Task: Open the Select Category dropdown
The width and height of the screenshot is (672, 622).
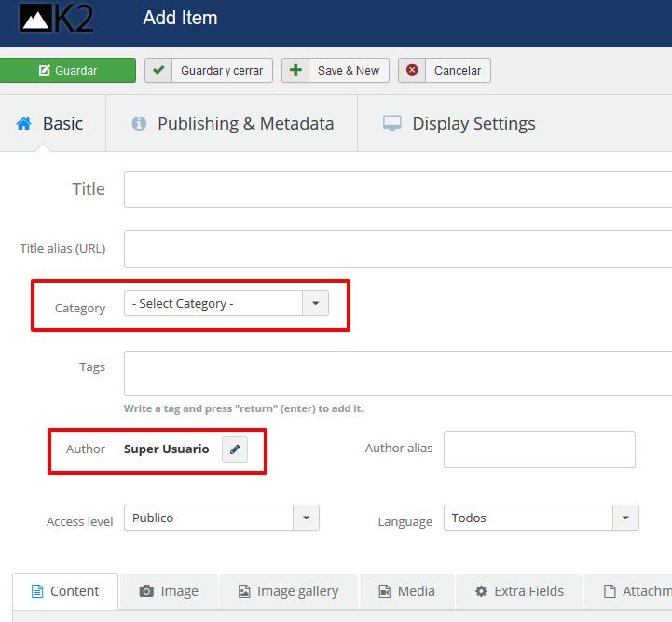Action: click(226, 303)
